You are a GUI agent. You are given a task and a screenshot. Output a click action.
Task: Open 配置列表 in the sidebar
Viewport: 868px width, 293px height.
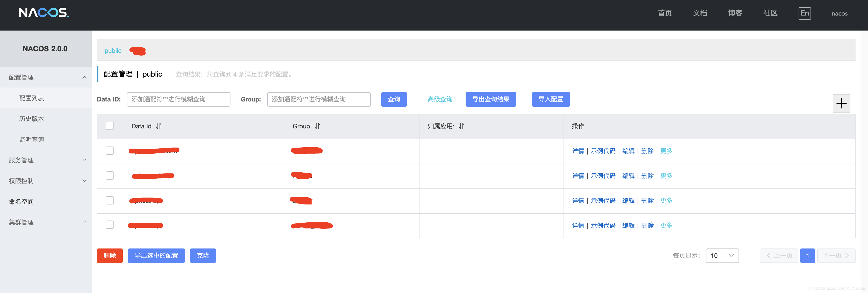tap(46, 98)
